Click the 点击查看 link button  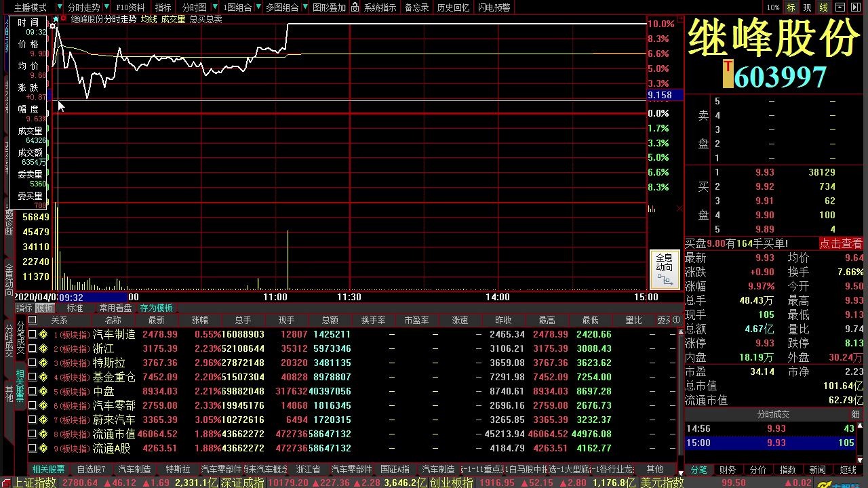[x=841, y=243]
